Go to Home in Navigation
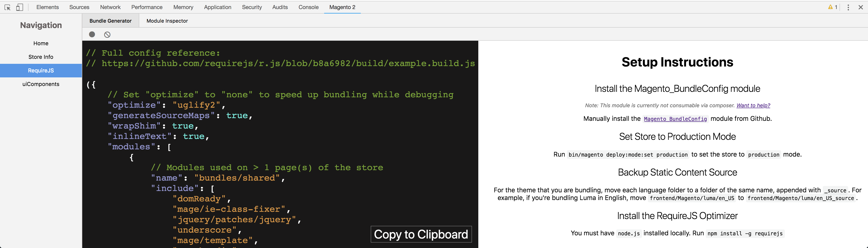This screenshot has width=868, height=248. click(41, 43)
